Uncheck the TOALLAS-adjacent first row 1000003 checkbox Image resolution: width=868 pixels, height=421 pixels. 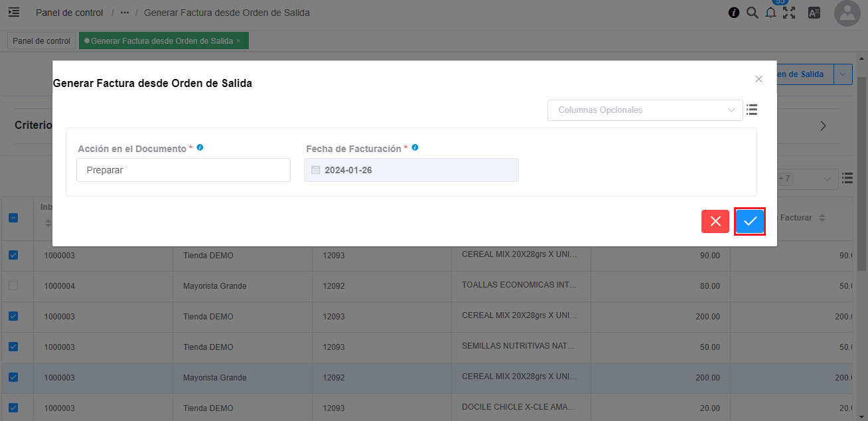(x=13, y=255)
